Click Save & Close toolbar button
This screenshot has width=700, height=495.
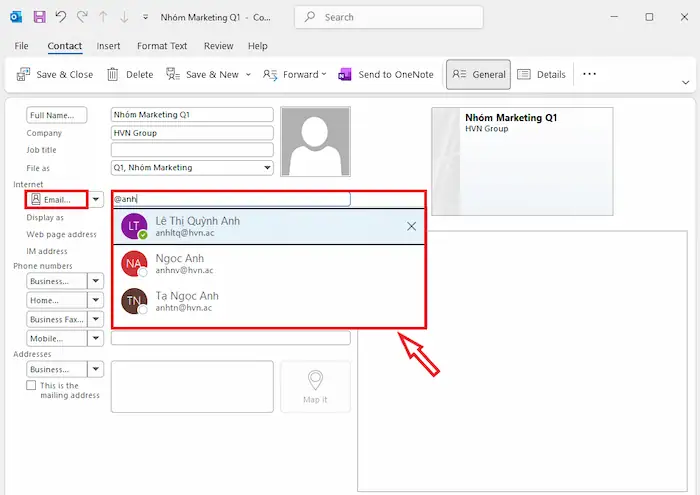tap(56, 74)
